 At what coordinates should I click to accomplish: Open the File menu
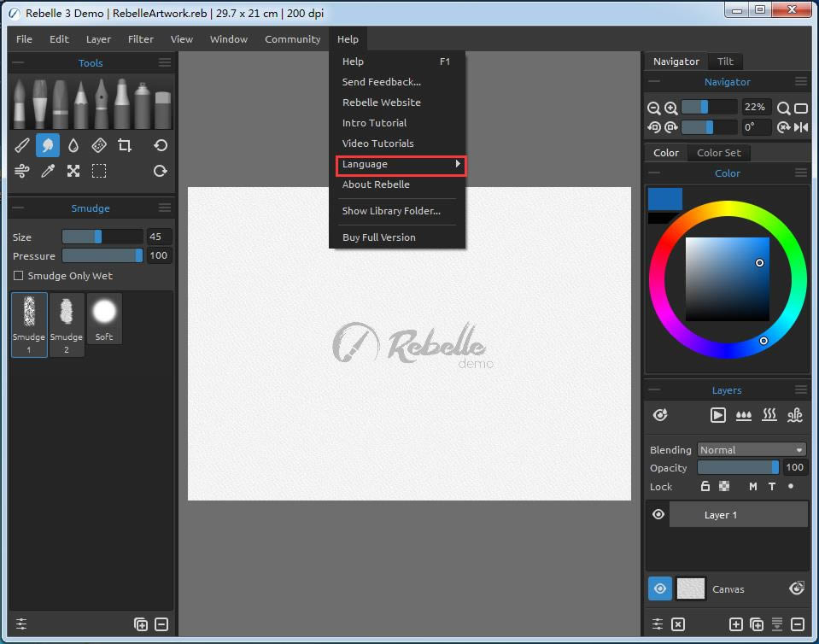tap(24, 39)
